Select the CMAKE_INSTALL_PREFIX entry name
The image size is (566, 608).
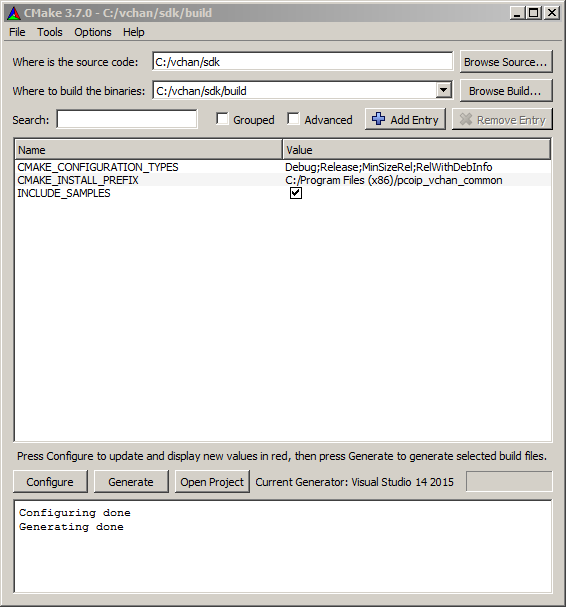tap(78, 180)
